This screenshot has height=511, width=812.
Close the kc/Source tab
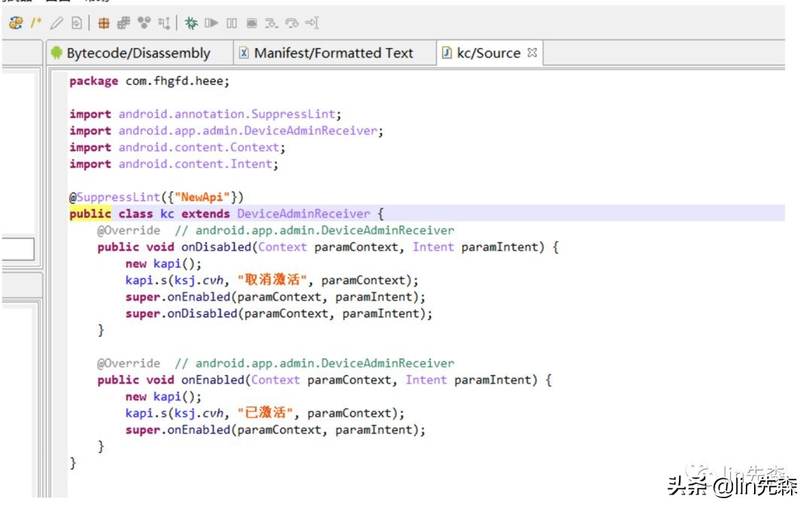coord(532,53)
